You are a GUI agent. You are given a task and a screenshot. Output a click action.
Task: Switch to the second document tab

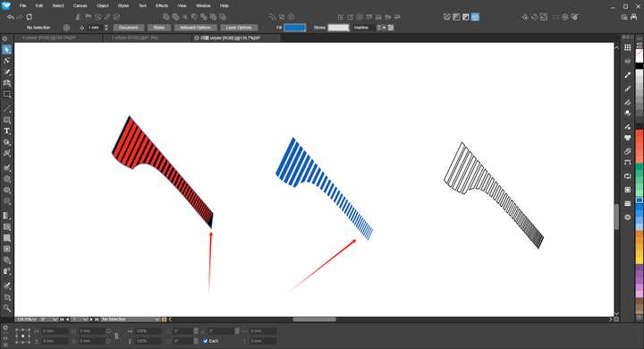(x=147, y=38)
